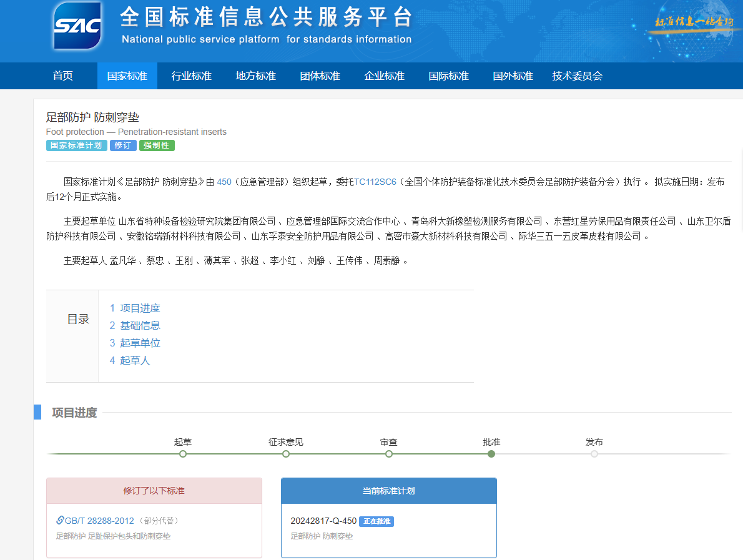Click drafter name 孟凡华
The image size is (743, 560).
pos(123,260)
